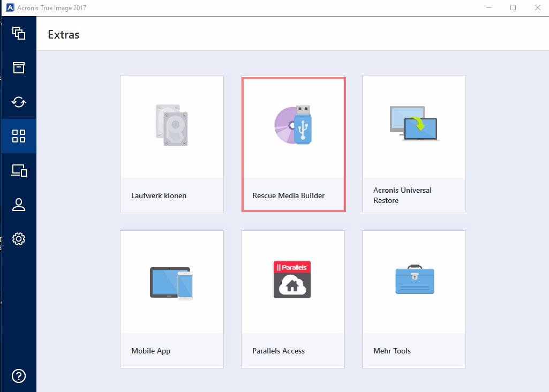Screen dimensions: 549x392
Task: Open the Mobile App label
Action: point(151,351)
